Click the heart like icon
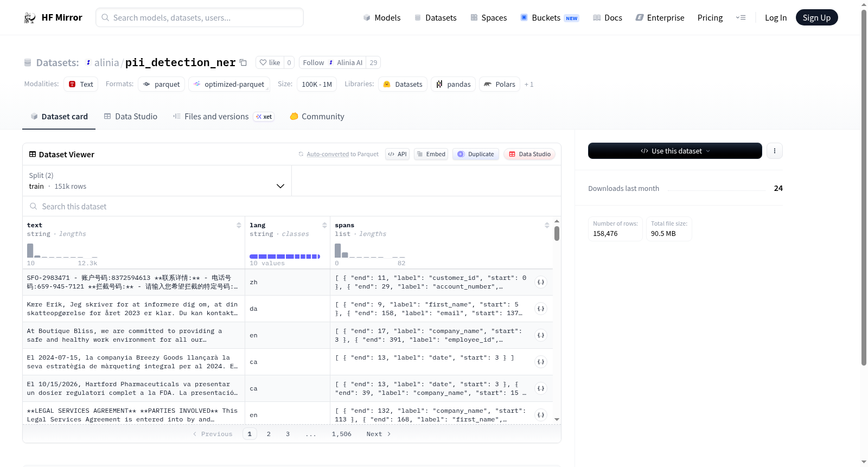The image size is (868, 467). point(263,62)
